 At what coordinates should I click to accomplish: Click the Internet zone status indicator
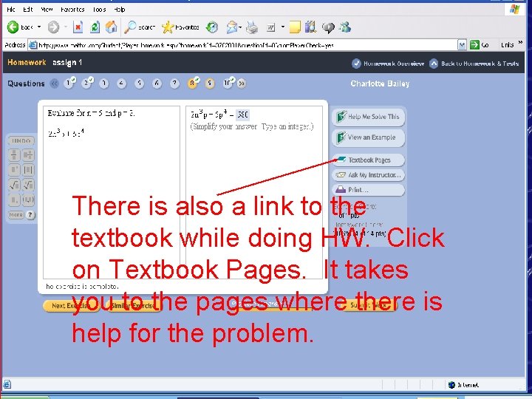tap(463, 385)
